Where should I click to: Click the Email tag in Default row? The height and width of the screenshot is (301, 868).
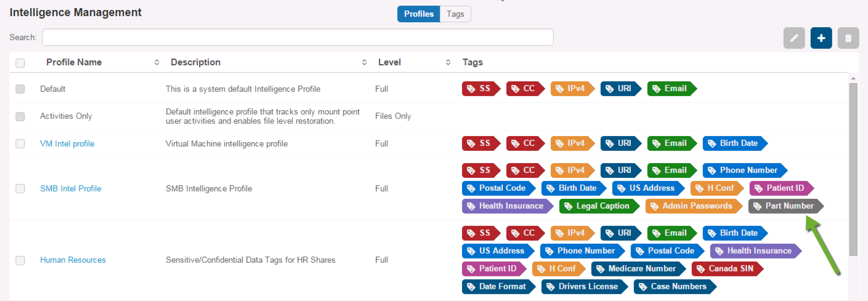[671, 89]
